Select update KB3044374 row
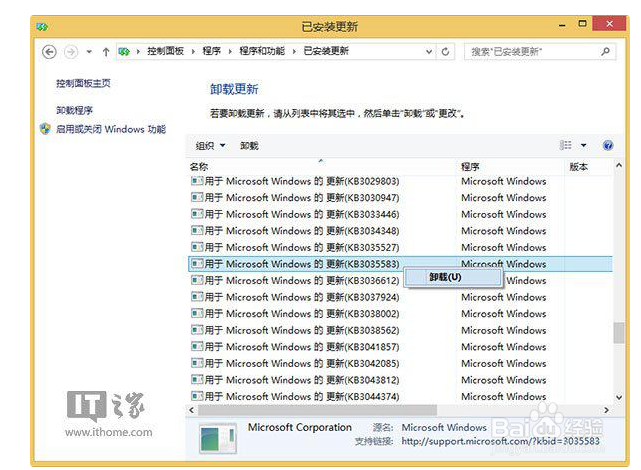 401,396
